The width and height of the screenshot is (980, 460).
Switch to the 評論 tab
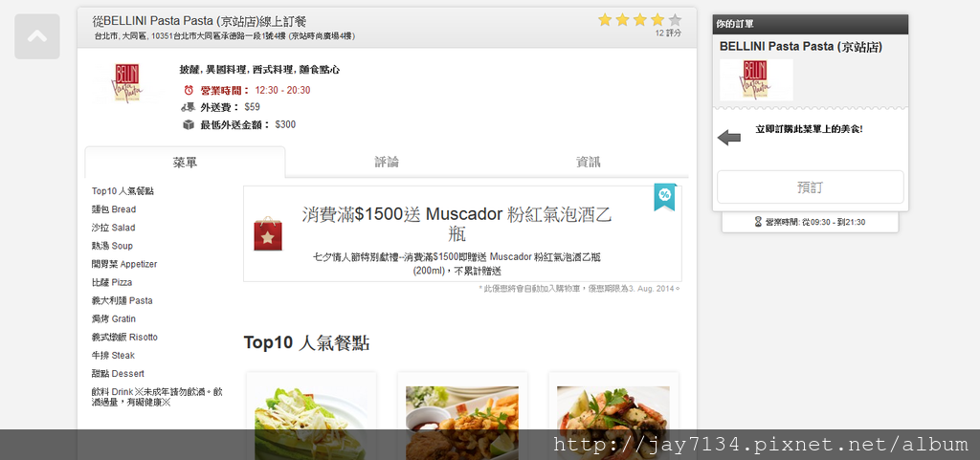click(387, 163)
